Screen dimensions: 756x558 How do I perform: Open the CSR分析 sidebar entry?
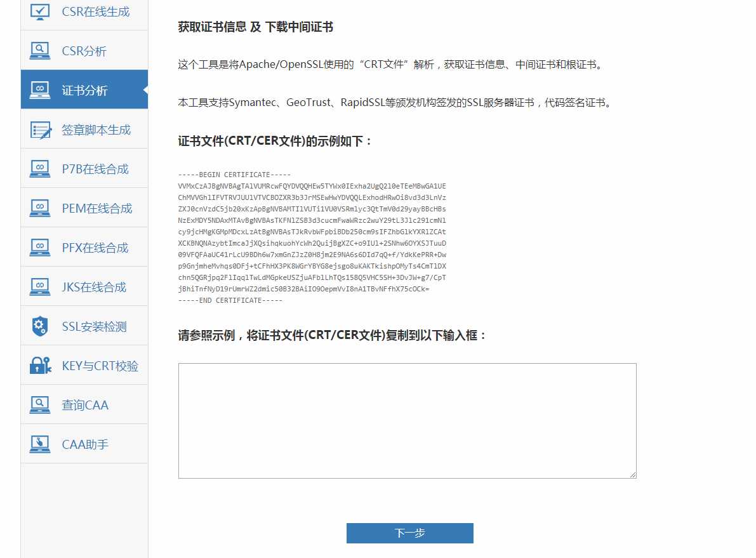coord(84,50)
